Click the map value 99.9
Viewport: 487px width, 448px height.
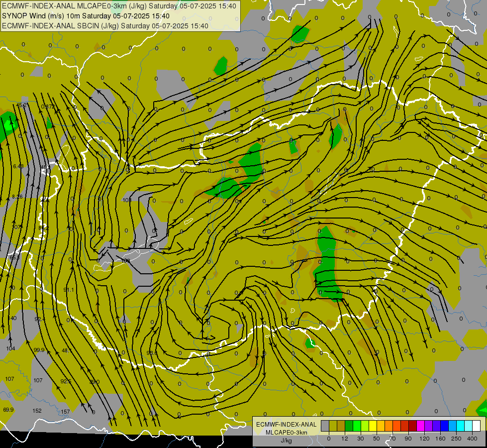(x=39, y=350)
